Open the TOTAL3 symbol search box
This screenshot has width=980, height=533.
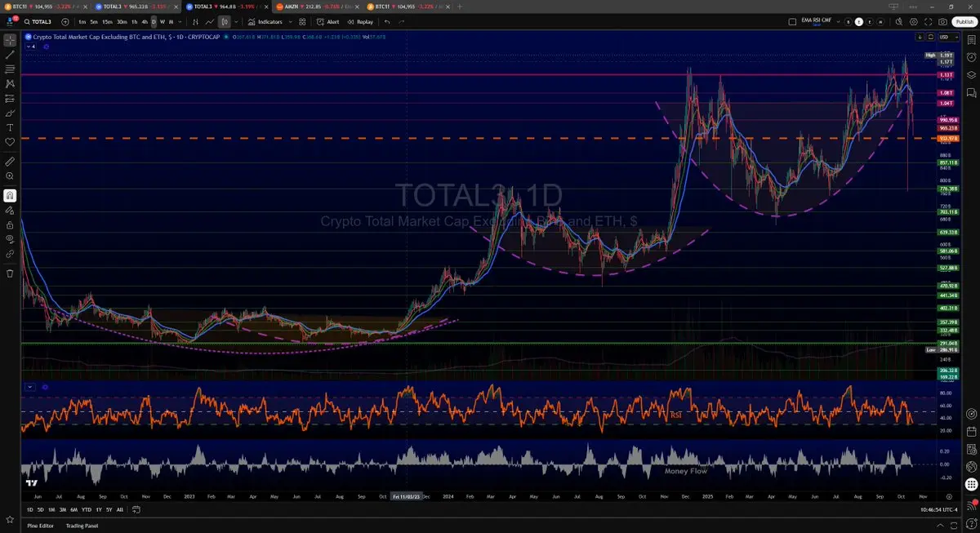click(39, 22)
